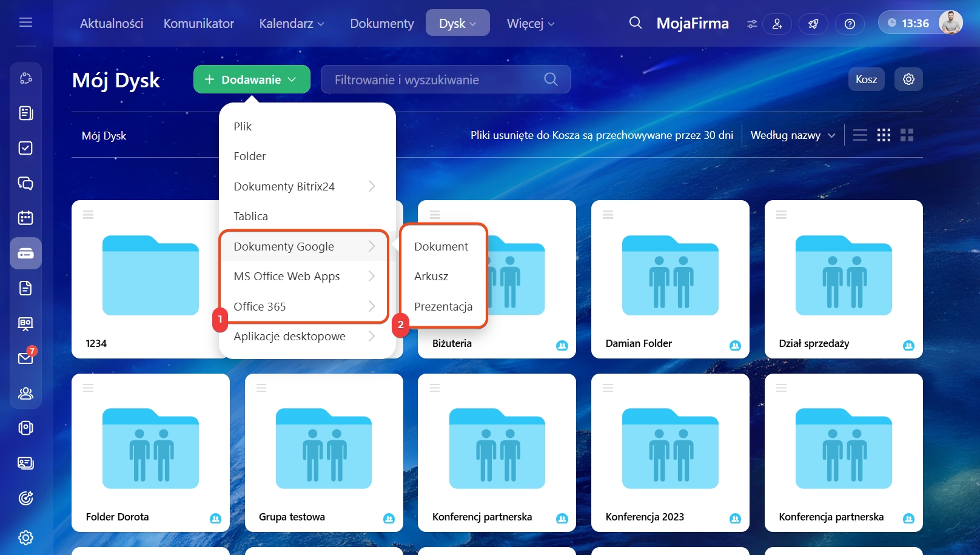Switch to list view layout
The image size is (980, 555).
[x=860, y=135]
